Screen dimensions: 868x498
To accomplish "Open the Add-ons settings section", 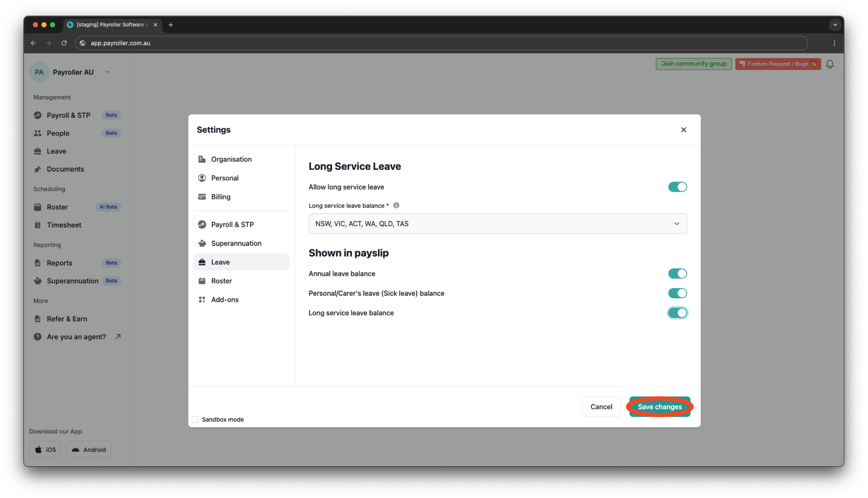I will (224, 299).
